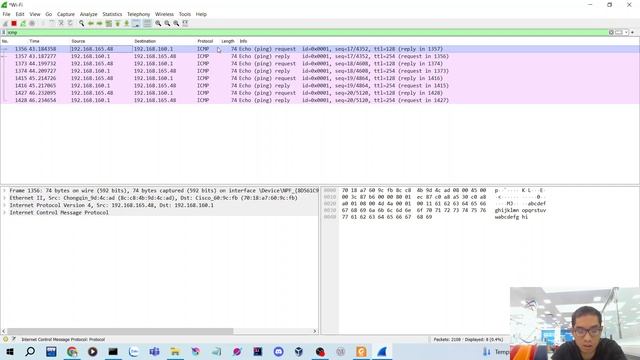Expand Internet Control Message Protocol row
Image resolution: width=640 pixels, height=360 pixels.
[x=4, y=213]
